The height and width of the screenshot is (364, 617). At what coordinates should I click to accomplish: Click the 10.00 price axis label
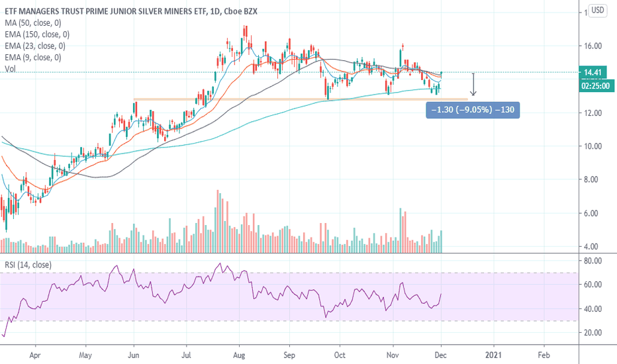tap(593, 146)
